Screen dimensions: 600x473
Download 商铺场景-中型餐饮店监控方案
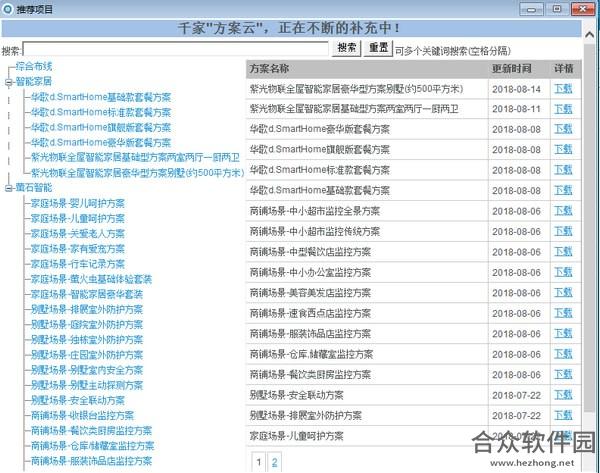(563, 252)
